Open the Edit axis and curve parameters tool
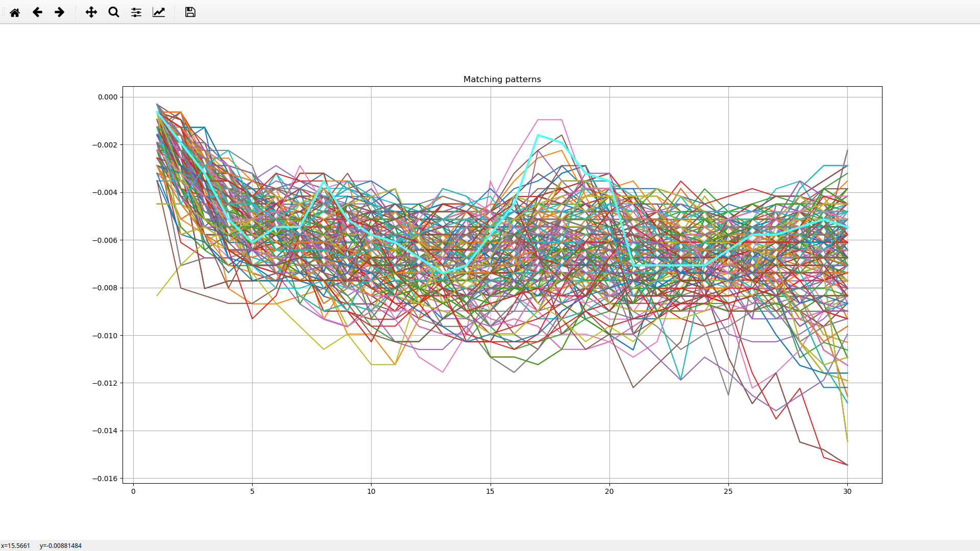Screen dimensions: 980x551 click(x=159, y=12)
